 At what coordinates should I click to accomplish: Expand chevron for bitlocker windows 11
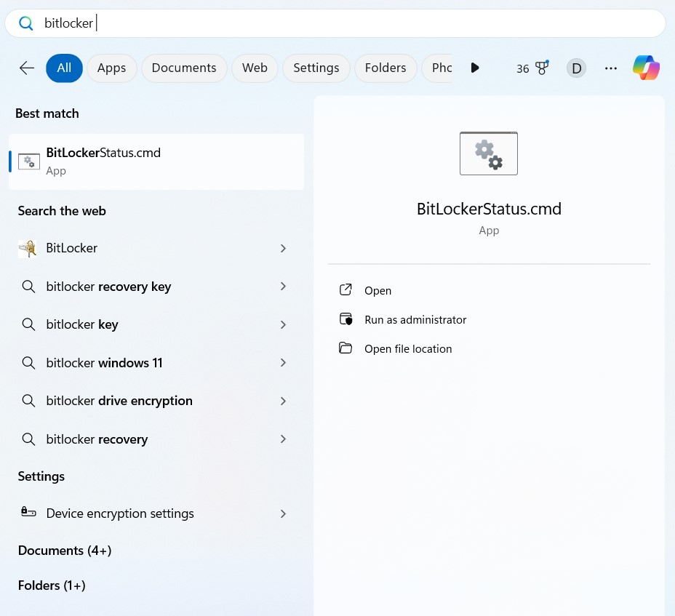283,362
